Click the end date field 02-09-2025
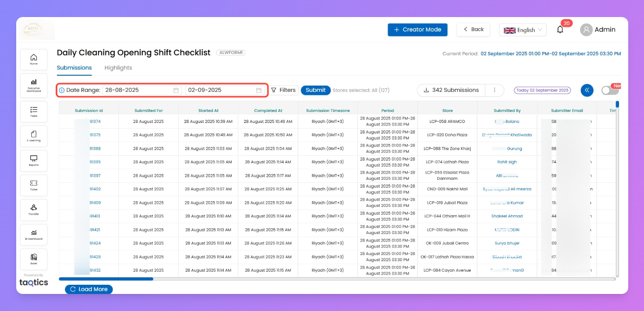Screen dimensions: 644x311 pos(224,90)
